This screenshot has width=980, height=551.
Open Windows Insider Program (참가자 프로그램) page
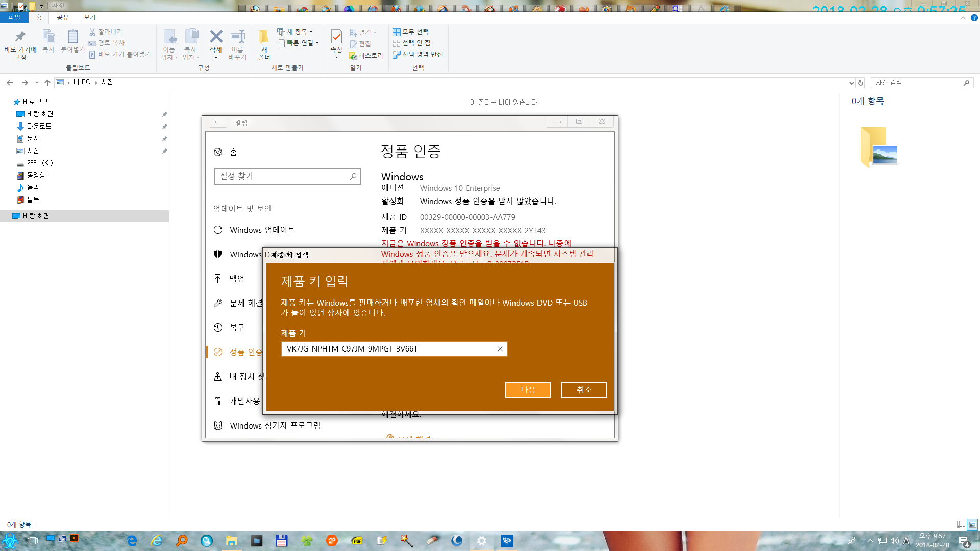(x=267, y=426)
